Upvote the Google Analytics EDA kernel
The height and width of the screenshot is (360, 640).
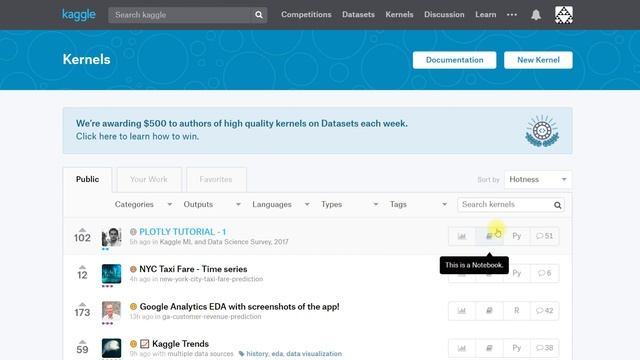[82, 304]
